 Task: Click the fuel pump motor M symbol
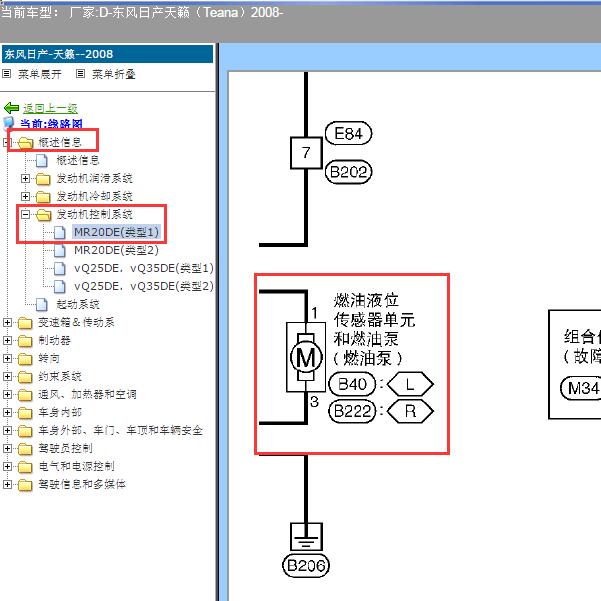tap(306, 357)
